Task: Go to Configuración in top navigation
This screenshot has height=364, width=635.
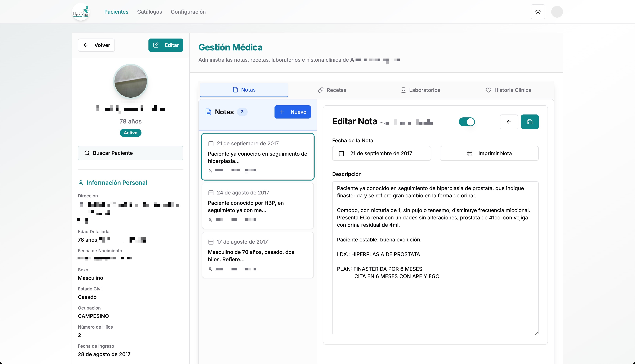Action: click(x=188, y=12)
